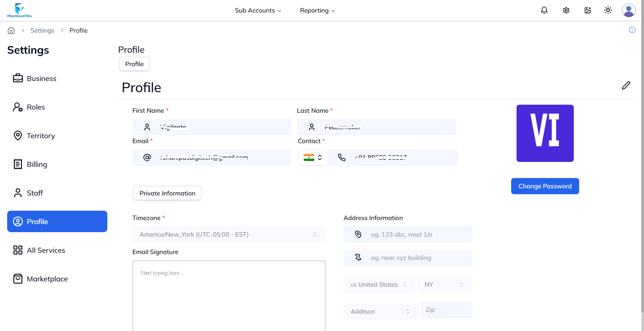Toggle the light theme sun icon
Screen dimensions: 644x331
point(608,10)
